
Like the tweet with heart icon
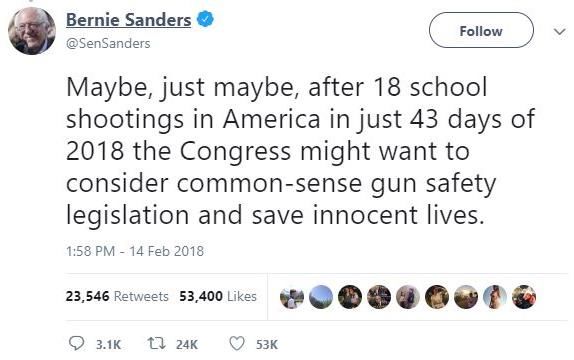pyautogui.click(x=236, y=344)
